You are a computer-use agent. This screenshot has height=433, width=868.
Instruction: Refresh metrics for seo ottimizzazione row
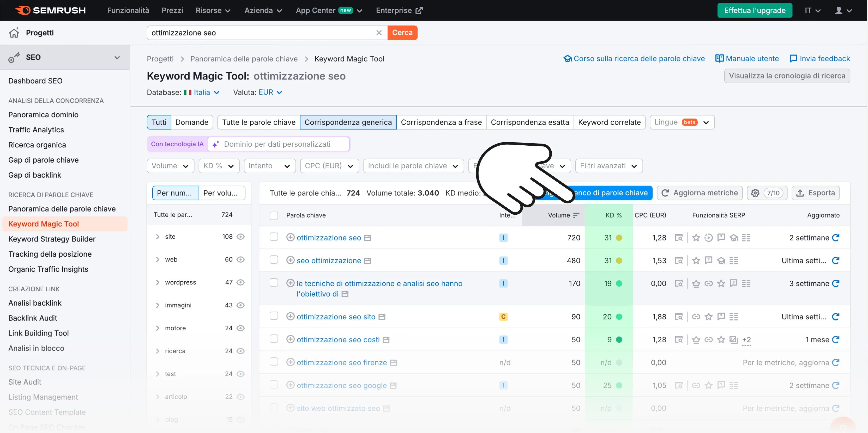click(836, 261)
